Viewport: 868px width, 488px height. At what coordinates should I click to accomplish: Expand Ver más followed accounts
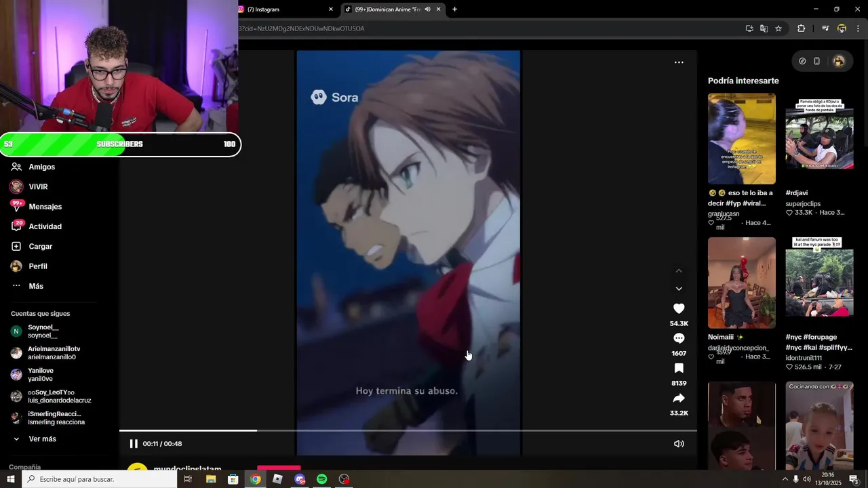[42, 439]
